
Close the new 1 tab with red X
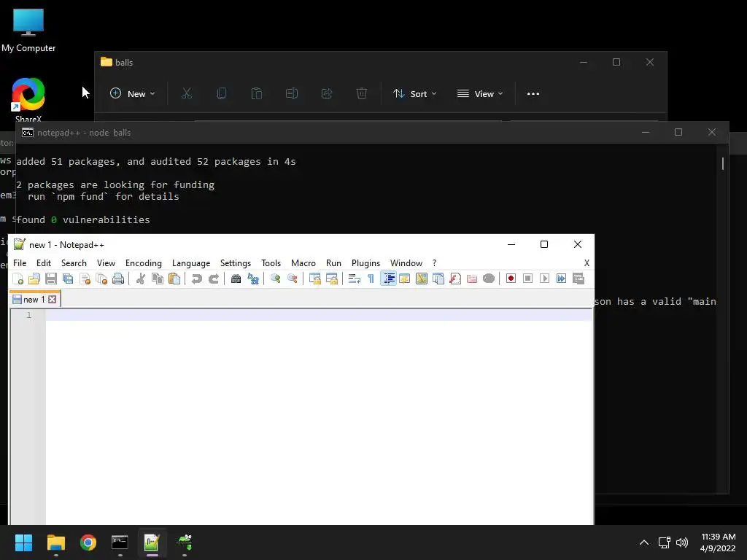pyautogui.click(x=53, y=300)
